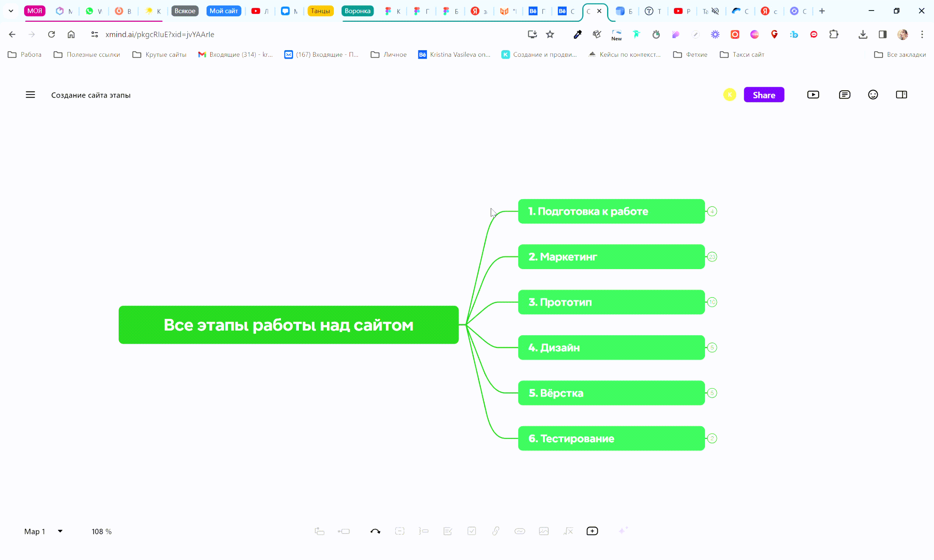Click the To-do checkbox tool in the toolbar
Screen dimensions: 934x560
[x=472, y=531]
